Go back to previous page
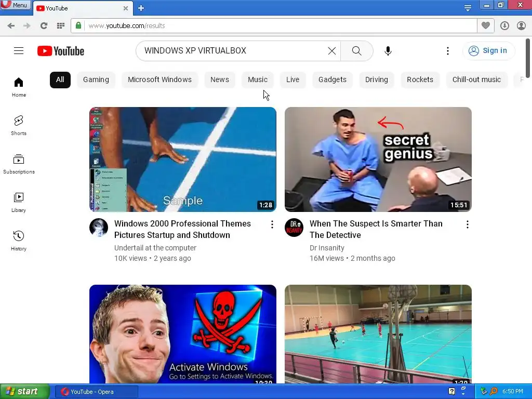 click(x=11, y=26)
